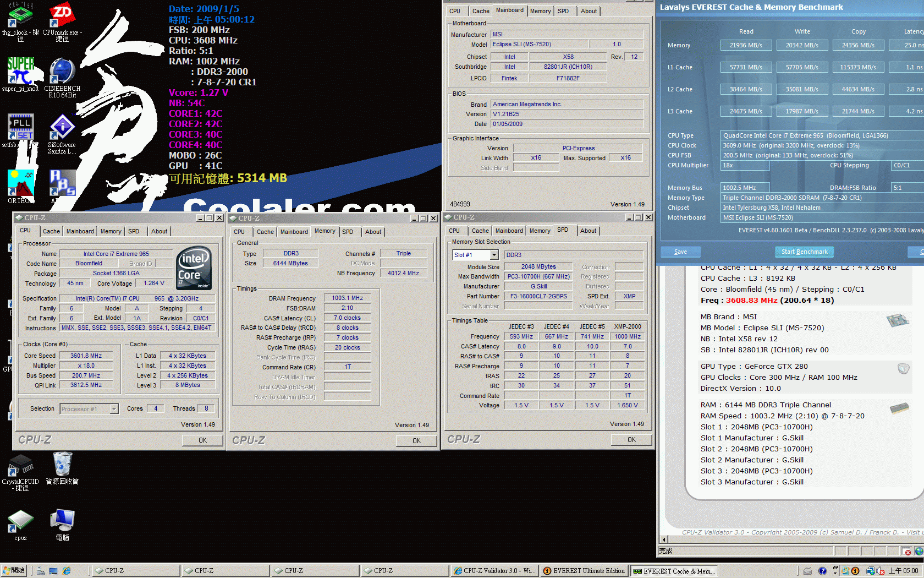Viewport: 924px width, 578px height.
Task: Click the NB Frequency value 4012.4 MHz
Action: click(403, 273)
